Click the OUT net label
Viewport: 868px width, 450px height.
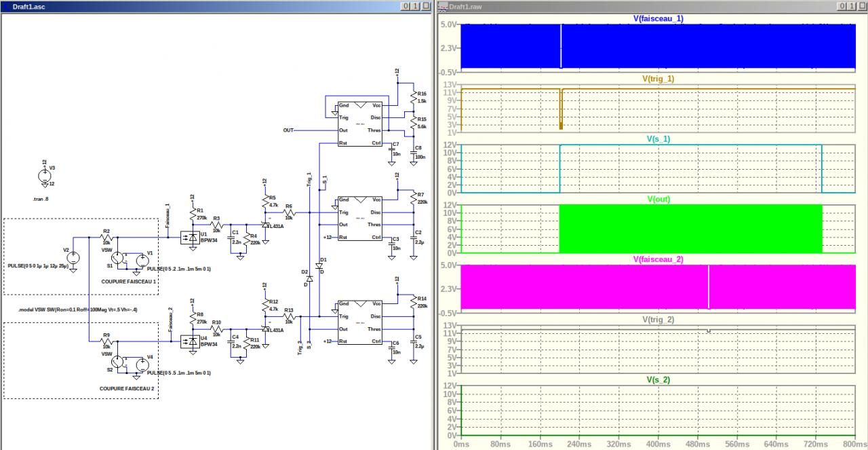288,130
